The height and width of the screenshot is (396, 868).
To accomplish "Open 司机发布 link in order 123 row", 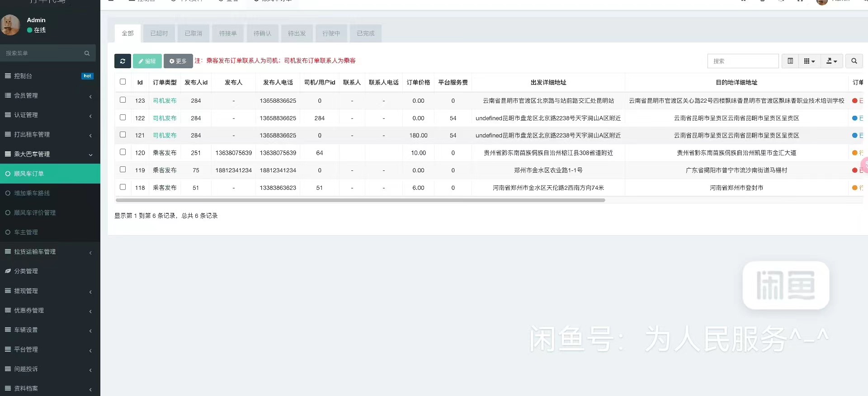I will (x=165, y=101).
